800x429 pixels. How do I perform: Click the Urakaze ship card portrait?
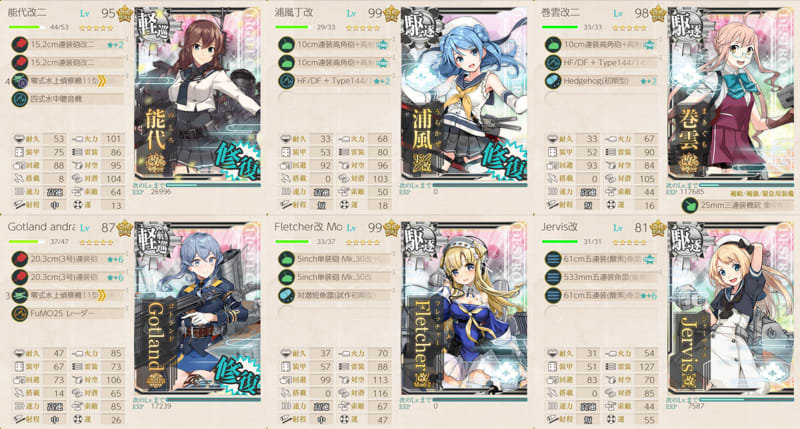(464, 94)
